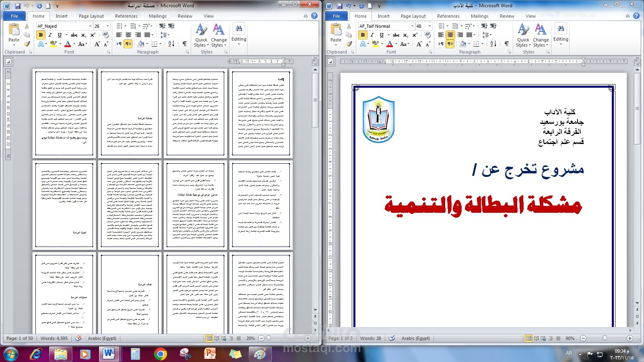Screen dimensions: 644x362
Task: Open font name dropdown AF_Taif Normal
Action: point(412,26)
